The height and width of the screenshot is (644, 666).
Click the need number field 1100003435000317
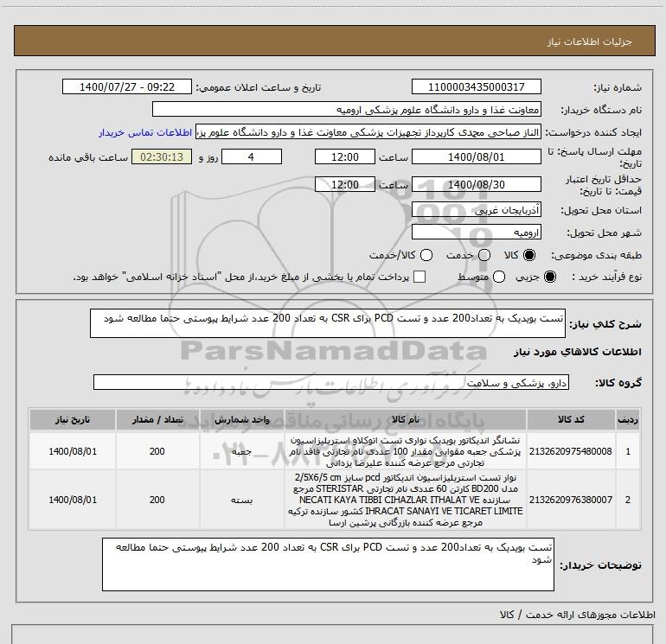476,86
